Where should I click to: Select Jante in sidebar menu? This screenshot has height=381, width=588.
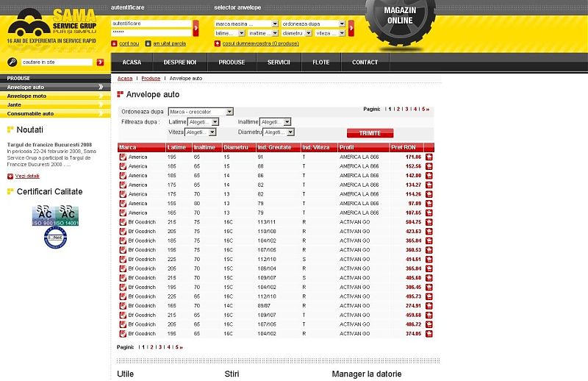click(x=55, y=104)
